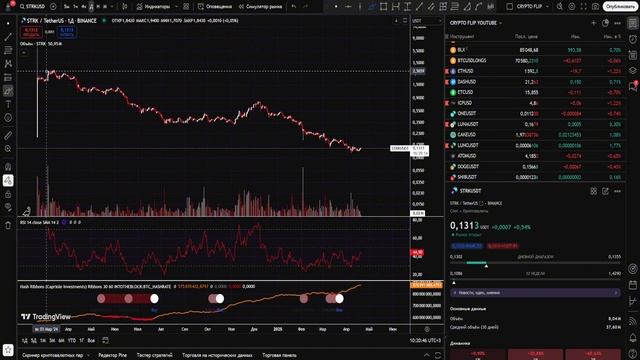Click the undo arrow in top toolbar
The height and width of the screenshot is (360, 640).
[293, 7]
